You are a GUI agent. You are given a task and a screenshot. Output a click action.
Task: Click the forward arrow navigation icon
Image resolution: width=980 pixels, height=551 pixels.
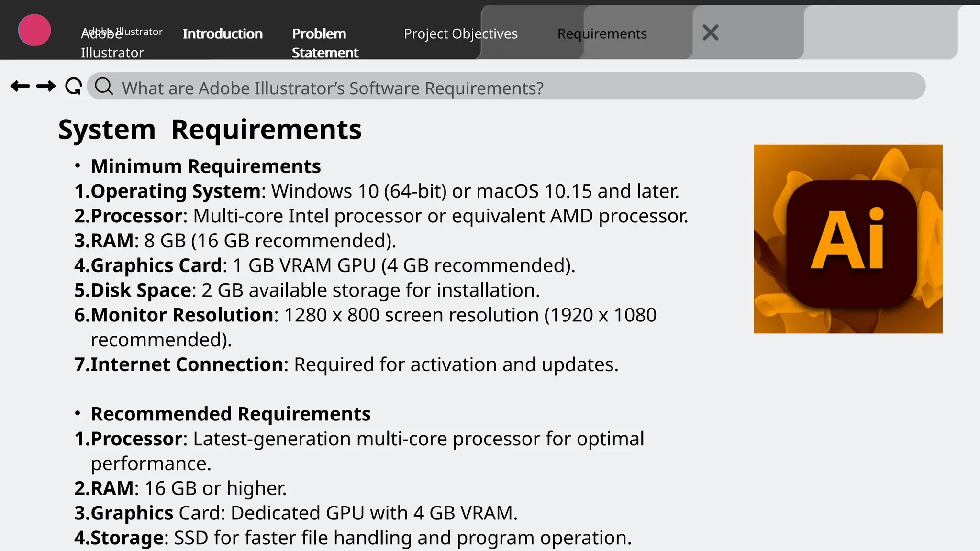tap(46, 86)
